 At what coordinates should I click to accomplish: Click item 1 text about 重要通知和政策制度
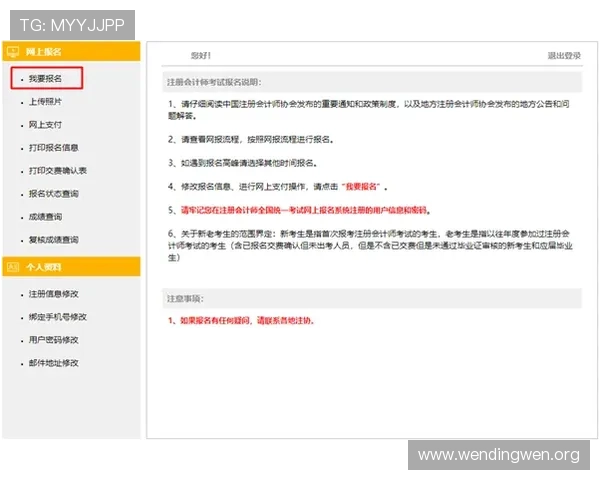coord(368,110)
